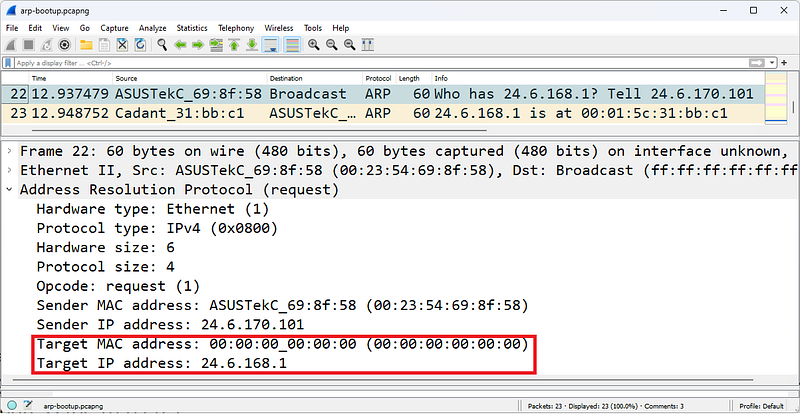Jump to the first packet
The image size is (800, 414).
[234, 45]
